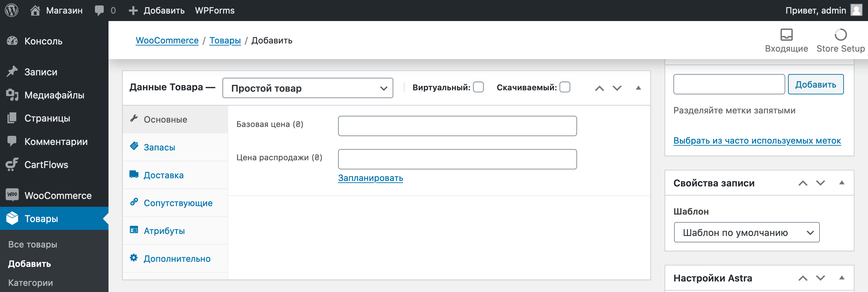Collapse the Настройки Astra panel
This screenshot has height=292, width=868.
842,278
